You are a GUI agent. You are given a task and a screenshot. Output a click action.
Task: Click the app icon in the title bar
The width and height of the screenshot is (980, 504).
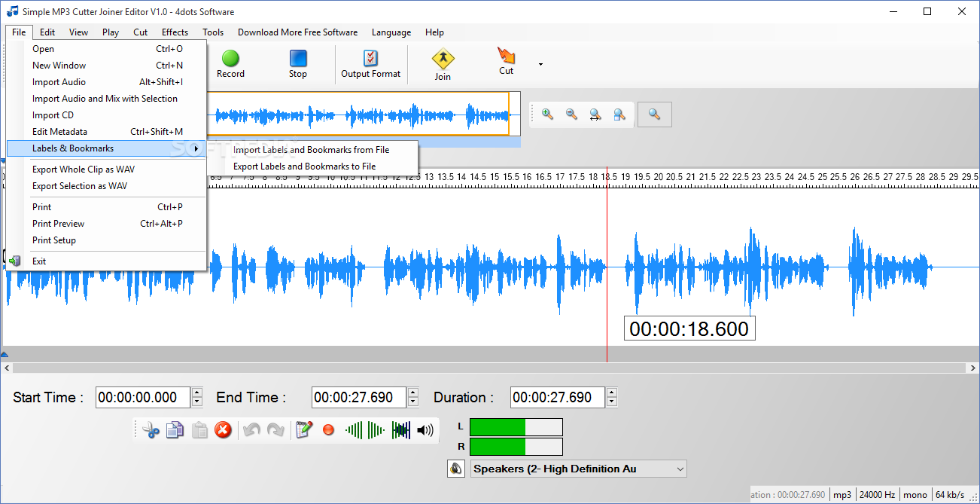11,11
